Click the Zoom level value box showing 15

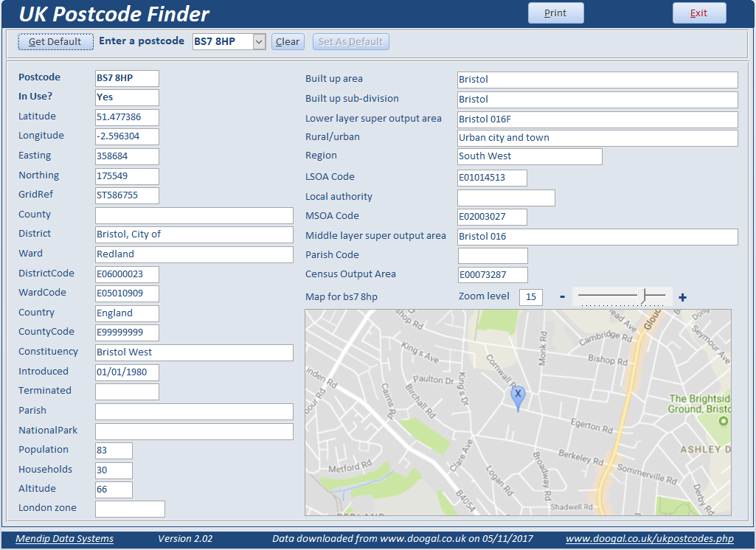click(x=531, y=297)
